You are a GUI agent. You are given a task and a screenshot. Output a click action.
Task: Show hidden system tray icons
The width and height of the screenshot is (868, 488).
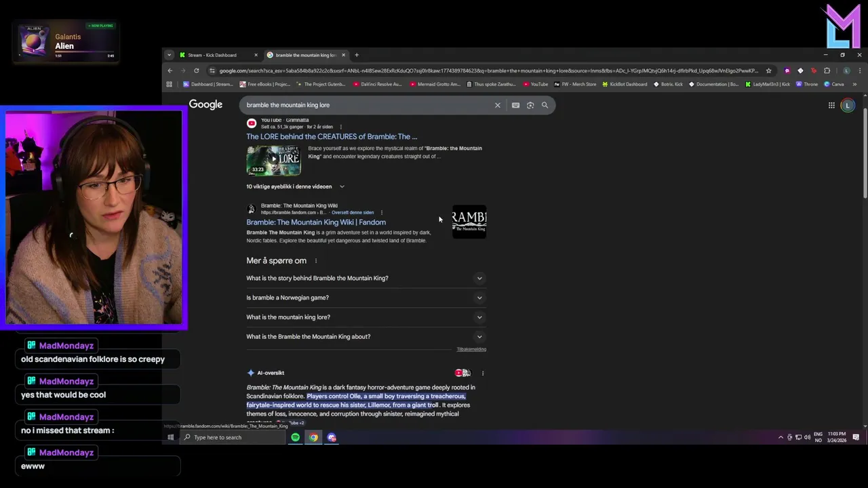click(x=781, y=437)
